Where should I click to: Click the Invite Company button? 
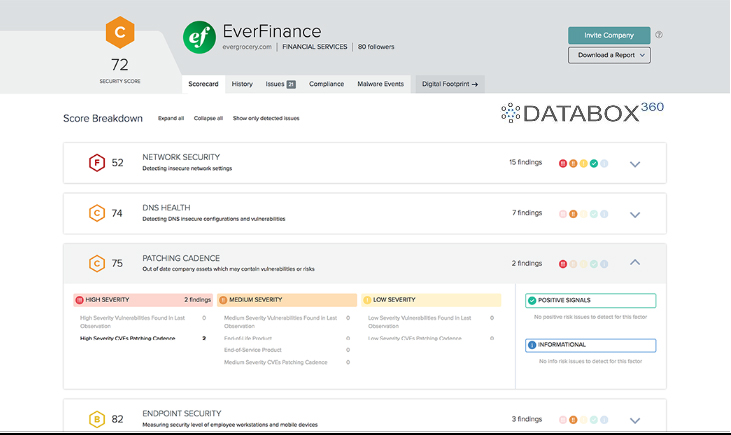coord(609,35)
